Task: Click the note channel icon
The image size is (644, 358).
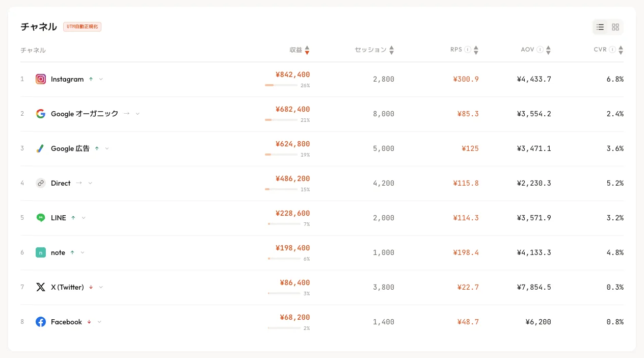Action: coord(41,252)
